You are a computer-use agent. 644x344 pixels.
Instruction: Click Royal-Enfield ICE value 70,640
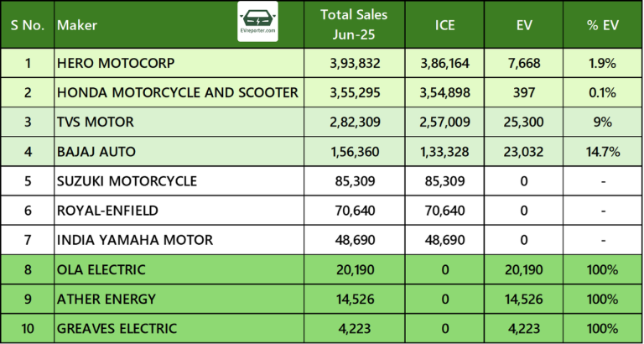[x=444, y=211]
